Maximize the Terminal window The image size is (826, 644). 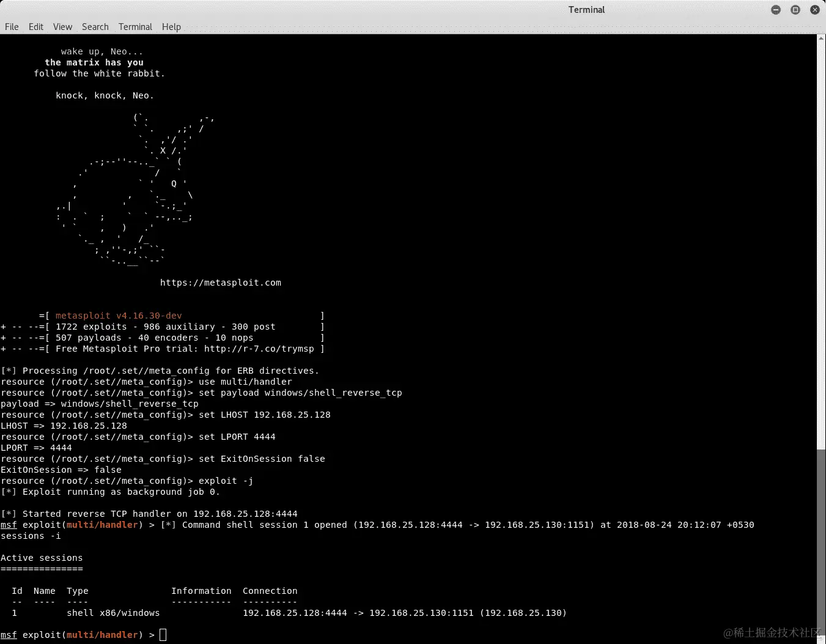[795, 10]
